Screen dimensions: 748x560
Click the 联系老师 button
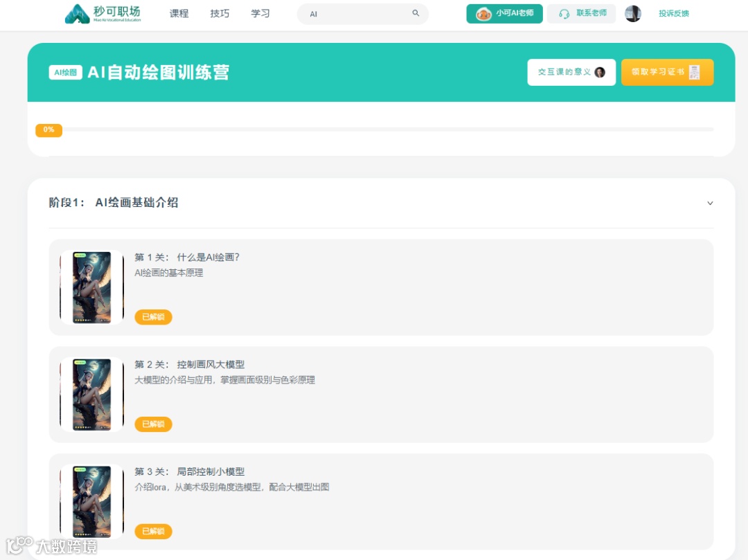(x=581, y=13)
